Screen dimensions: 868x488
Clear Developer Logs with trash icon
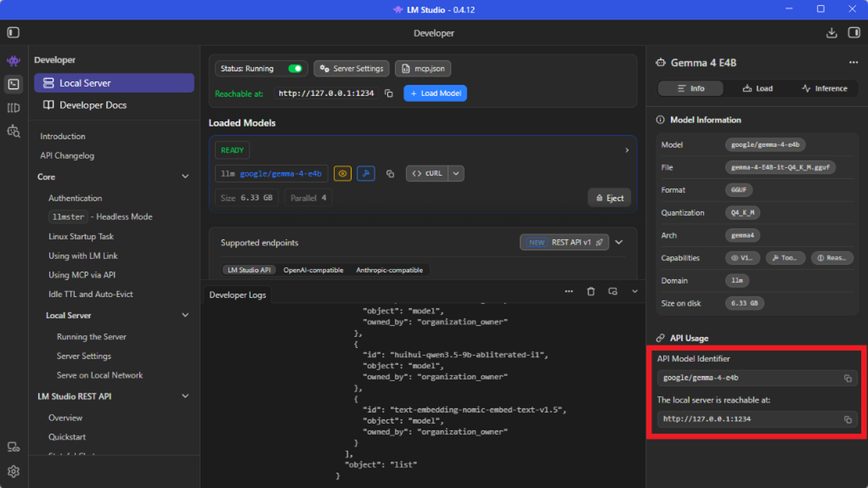click(x=591, y=292)
